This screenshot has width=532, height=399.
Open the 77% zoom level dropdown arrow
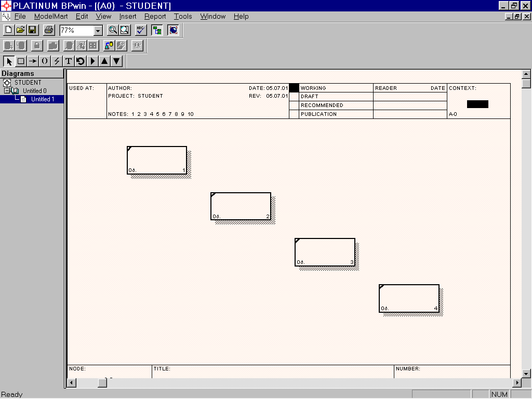tap(98, 31)
